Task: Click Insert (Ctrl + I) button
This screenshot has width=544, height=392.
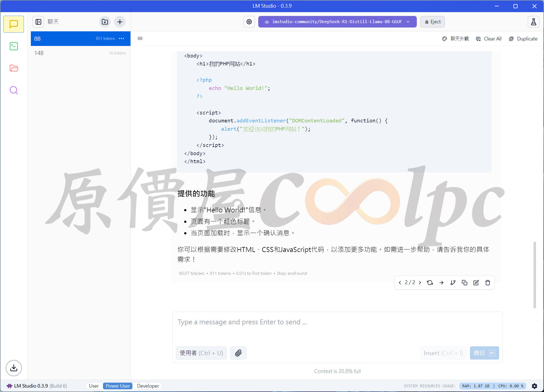Action: [x=443, y=353]
